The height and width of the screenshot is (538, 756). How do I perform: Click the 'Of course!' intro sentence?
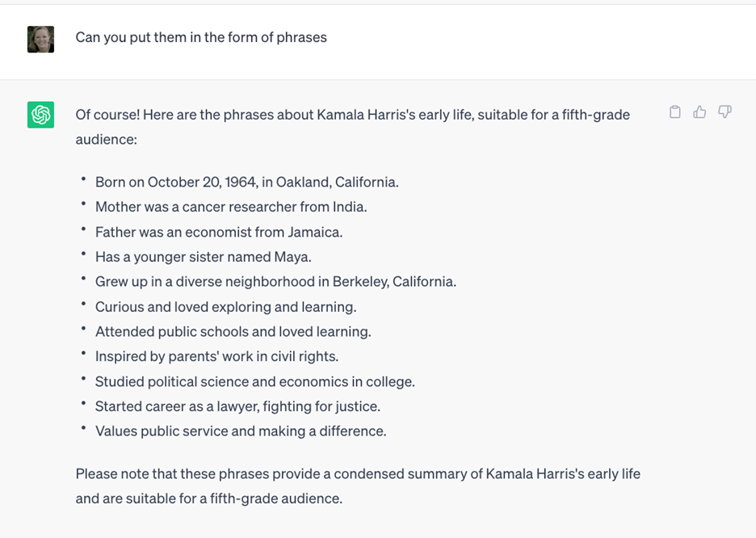pyautogui.click(x=352, y=127)
